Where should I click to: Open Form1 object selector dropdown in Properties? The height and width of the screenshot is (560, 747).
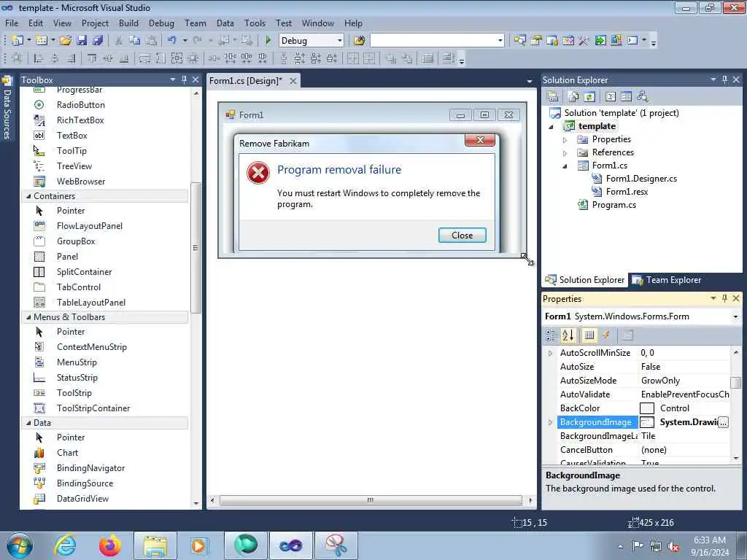(x=735, y=316)
